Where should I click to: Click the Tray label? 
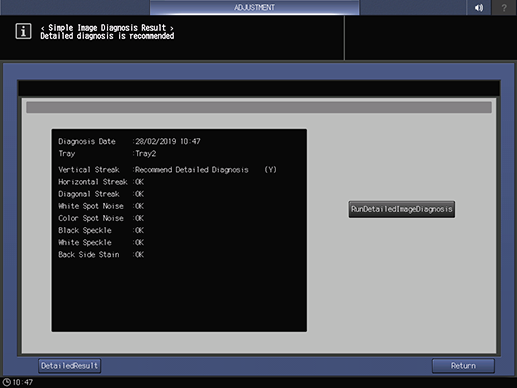point(67,154)
